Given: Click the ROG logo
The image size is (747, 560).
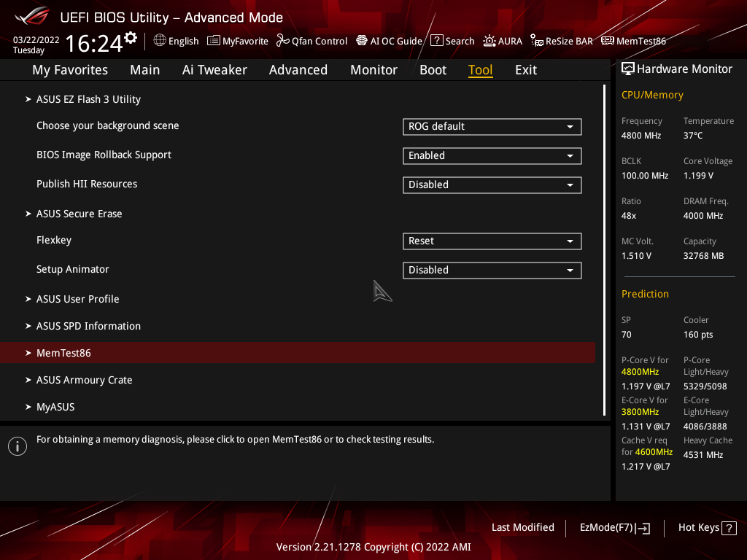Looking at the screenshot, I should point(32,16).
